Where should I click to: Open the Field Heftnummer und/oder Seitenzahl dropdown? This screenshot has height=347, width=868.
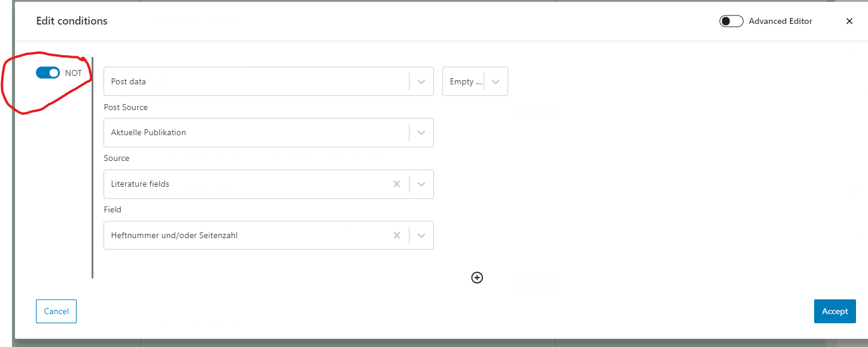(269, 236)
